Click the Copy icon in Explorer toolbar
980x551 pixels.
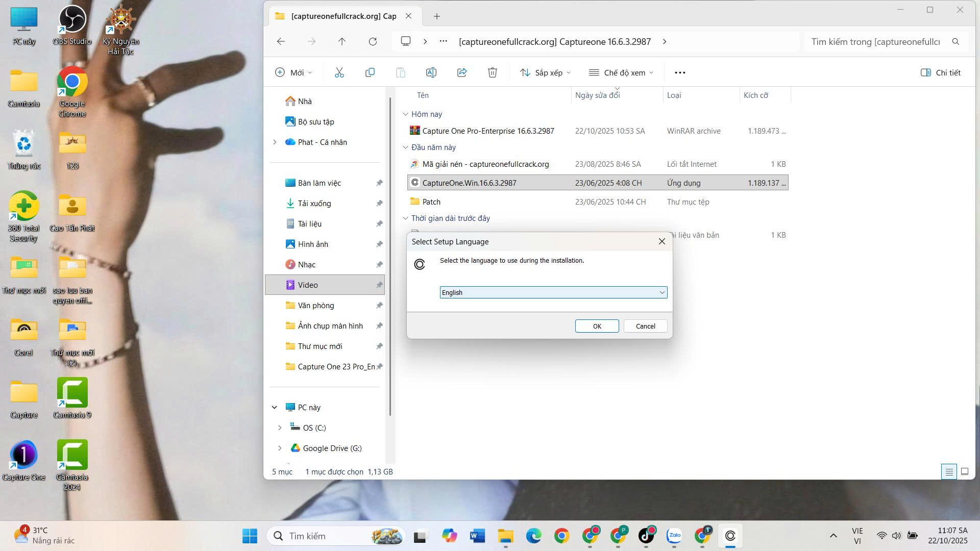[x=370, y=72]
